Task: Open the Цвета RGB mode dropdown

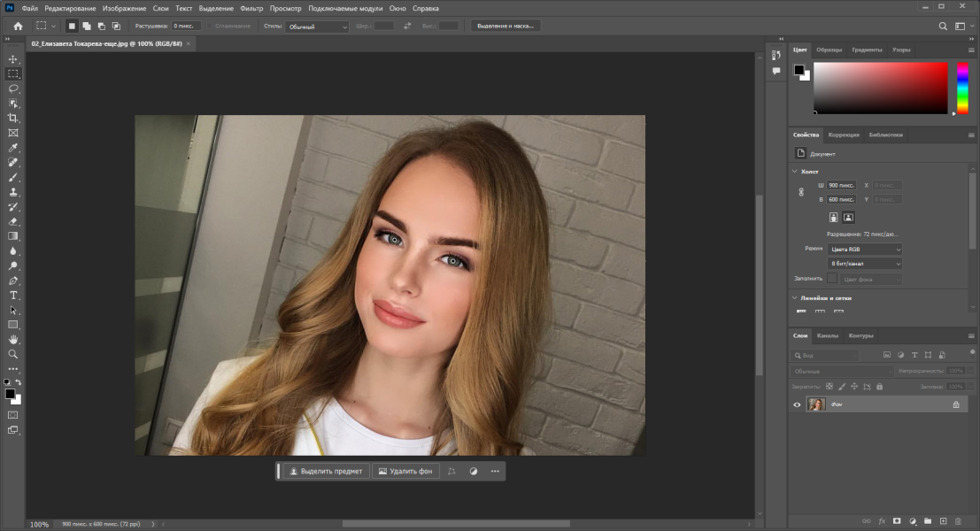Action: click(x=865, y=250)
